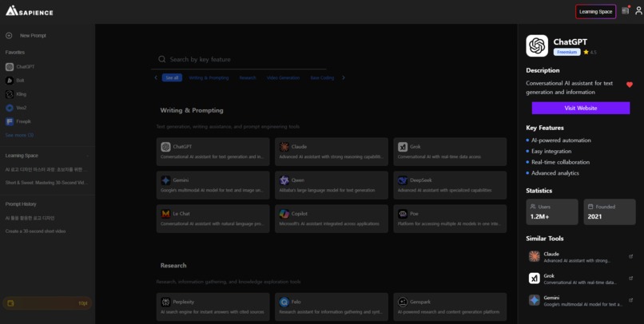Open Bolt icon in Favorites sidebar
This screenshot has height=324, width=644.
(x=10, y=81)
